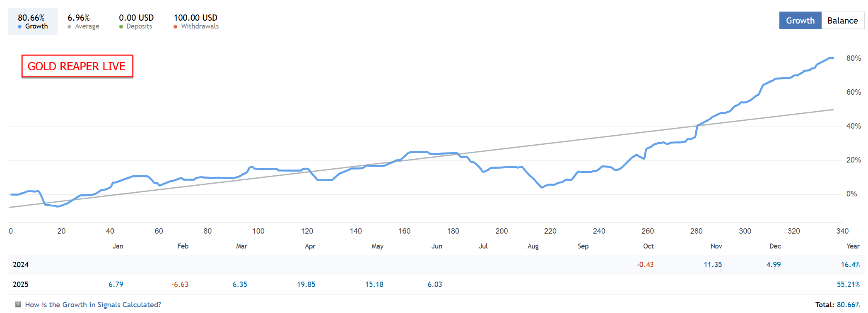Click the Jan column header
Screen dimensions: 868x313
(118, 246)
